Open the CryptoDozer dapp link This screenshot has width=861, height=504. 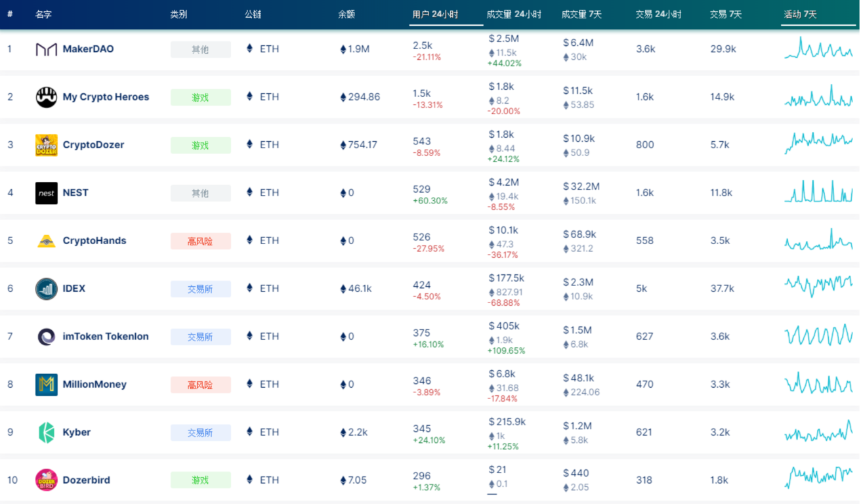[x=93, y=145]
